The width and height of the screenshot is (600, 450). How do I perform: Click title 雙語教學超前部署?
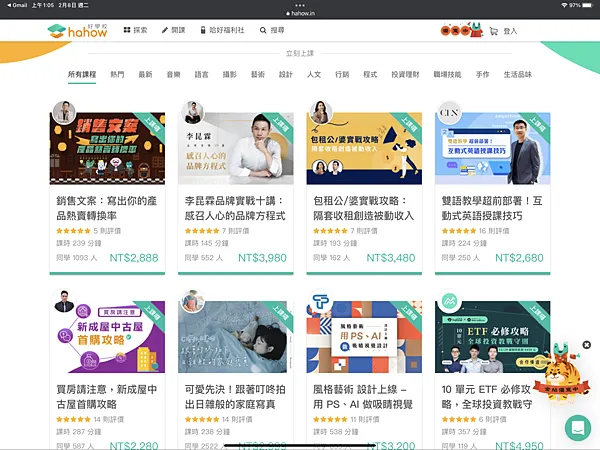coord(492,208)
